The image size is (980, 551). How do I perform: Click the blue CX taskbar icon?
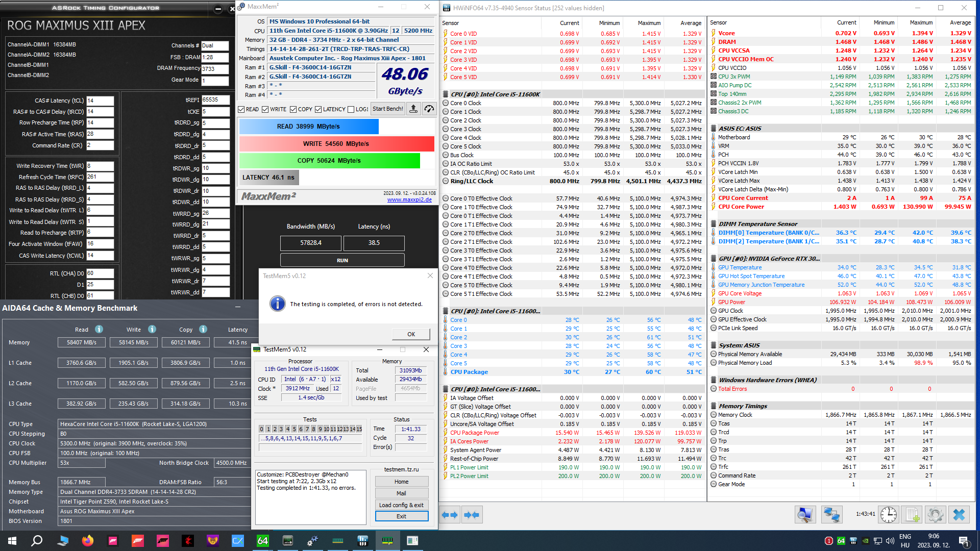(238, 540)
